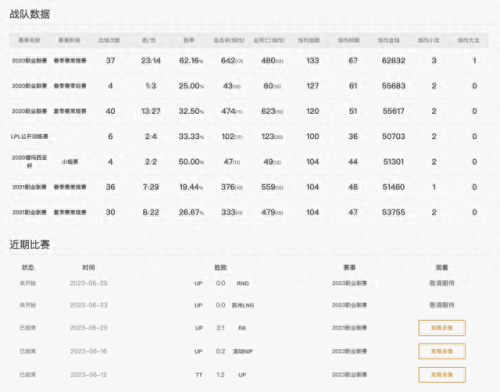Click the date 2023-06-23

(x=88, y=305)
